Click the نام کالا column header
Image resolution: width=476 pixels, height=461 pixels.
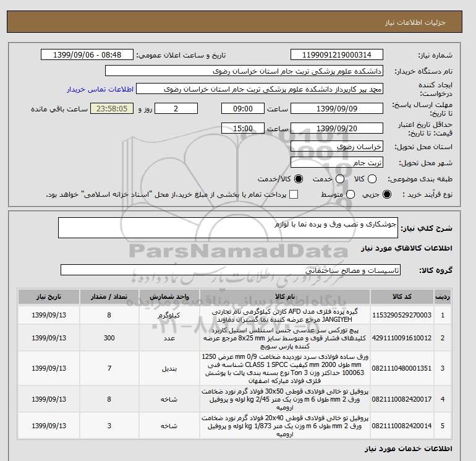pyautogui.click(x=285, y=296)
